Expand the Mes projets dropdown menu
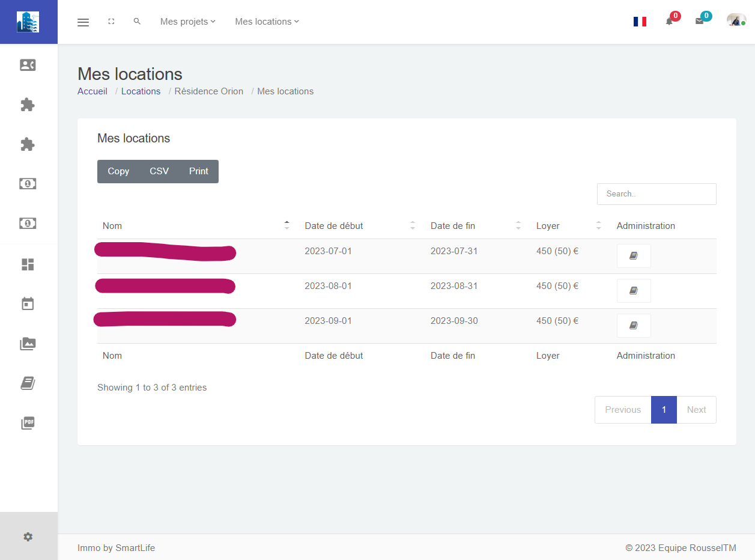This screenshot has height=560, width=755. click(187, 22)
